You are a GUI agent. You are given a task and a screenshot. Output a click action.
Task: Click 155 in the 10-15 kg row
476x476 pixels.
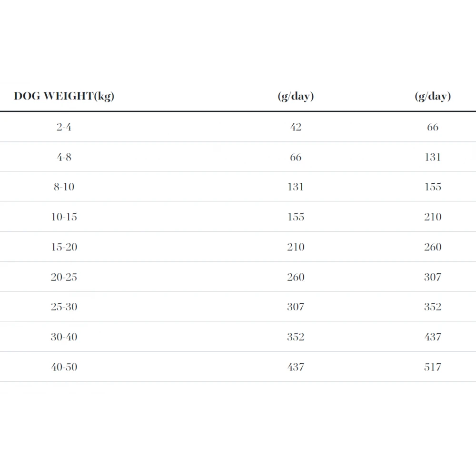point(296,217)
